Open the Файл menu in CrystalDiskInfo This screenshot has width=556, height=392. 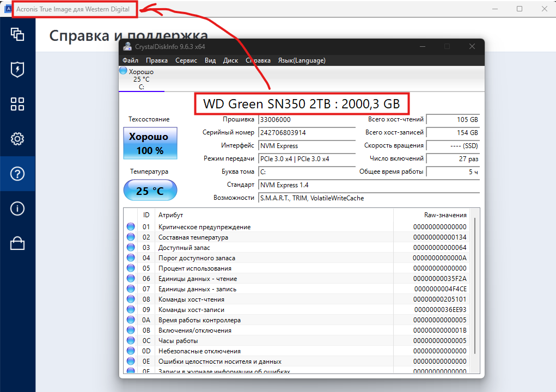coord(130,60)
